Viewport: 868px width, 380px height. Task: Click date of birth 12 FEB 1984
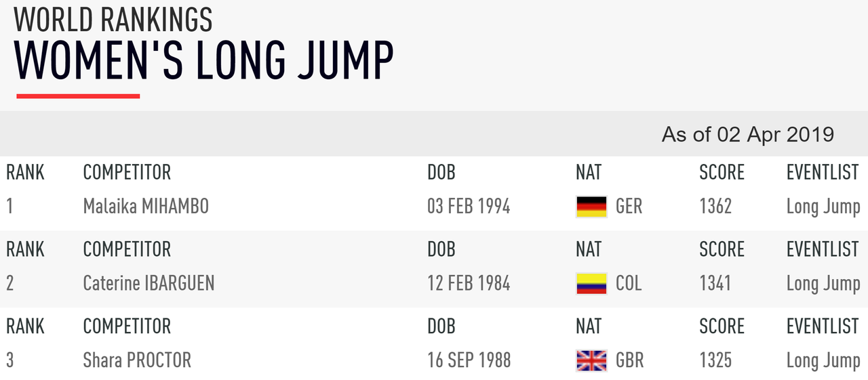tap(469, 283)
